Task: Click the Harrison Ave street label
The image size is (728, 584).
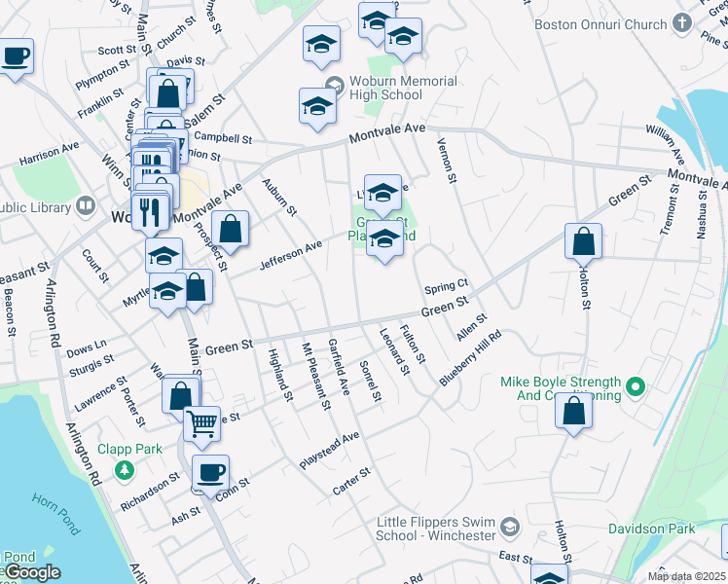Action: pyautogui.click(x=50, y=154)
